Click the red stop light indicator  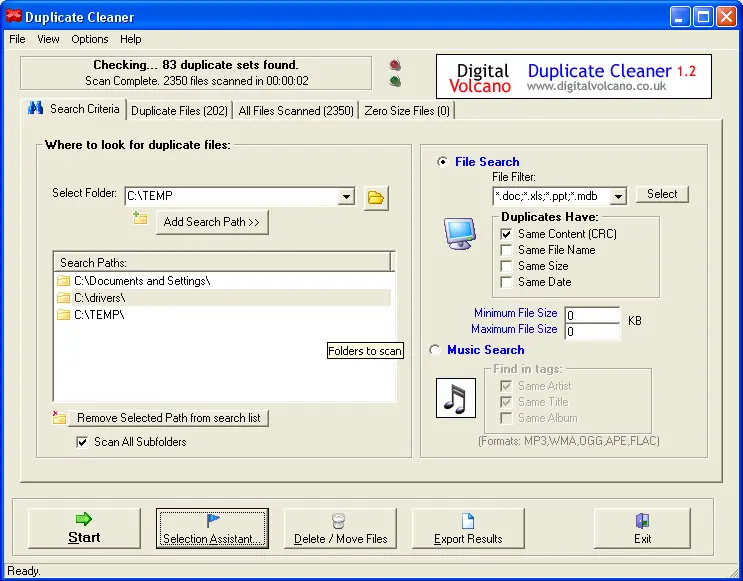(395, 66)
